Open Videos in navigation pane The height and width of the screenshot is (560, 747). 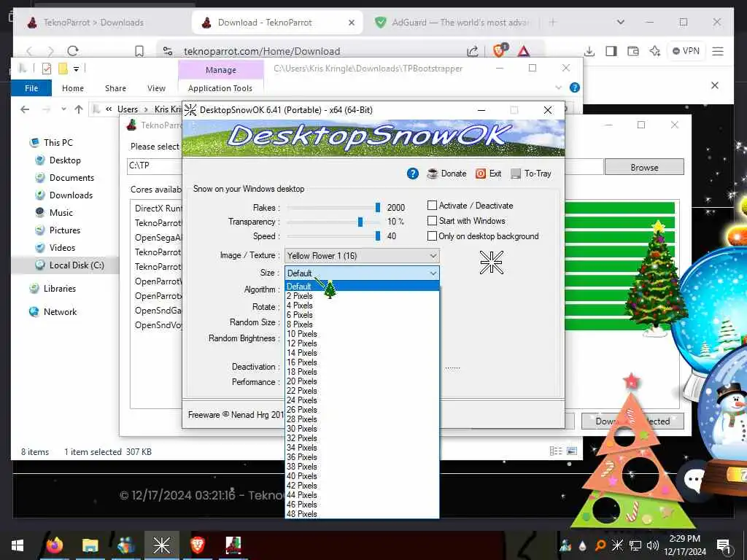tap(62, 248)
